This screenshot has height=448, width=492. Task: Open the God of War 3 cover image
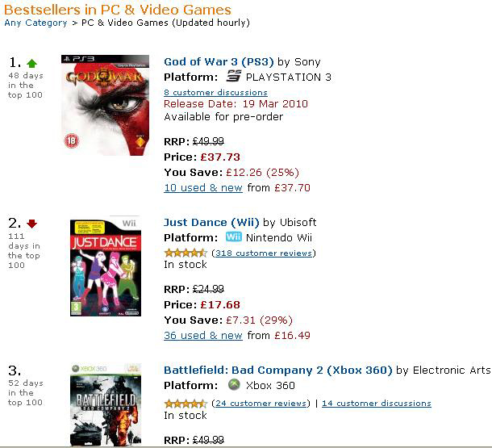[x=105, y=105]
